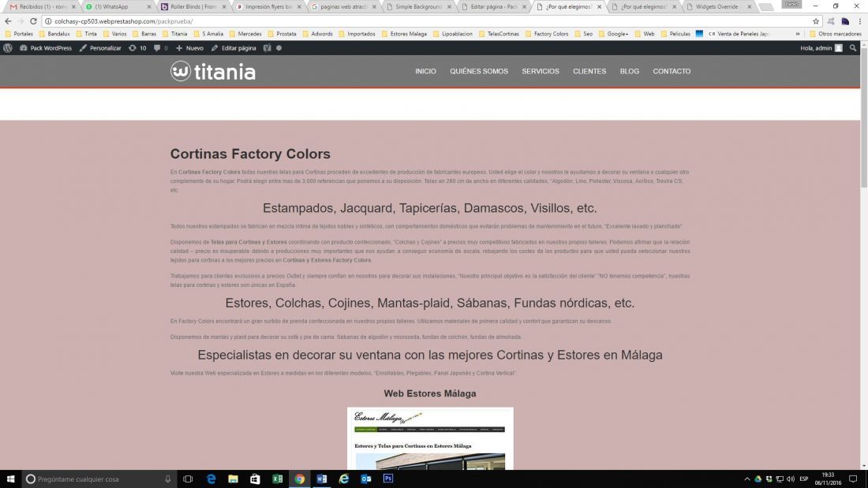Switch to Recibidos Gmail tab
The image size is (868, 488).
[x=42, y=6]
